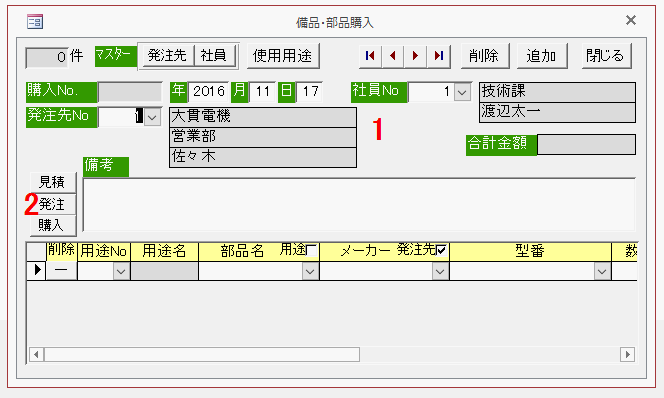Click the 日 field showing 17
The height and width of the screenshot is (398, 664).
(310, 91)
